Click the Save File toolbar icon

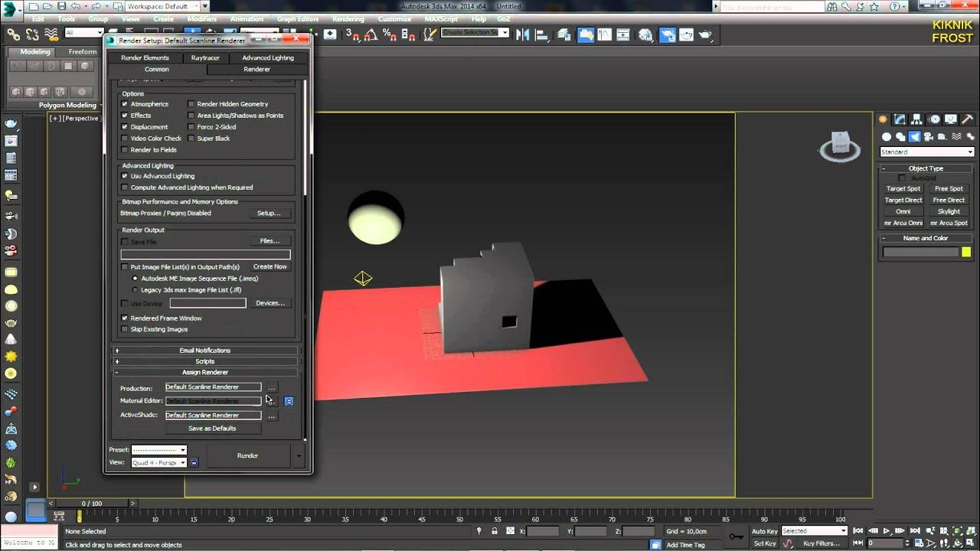click(x=61, y=6)
